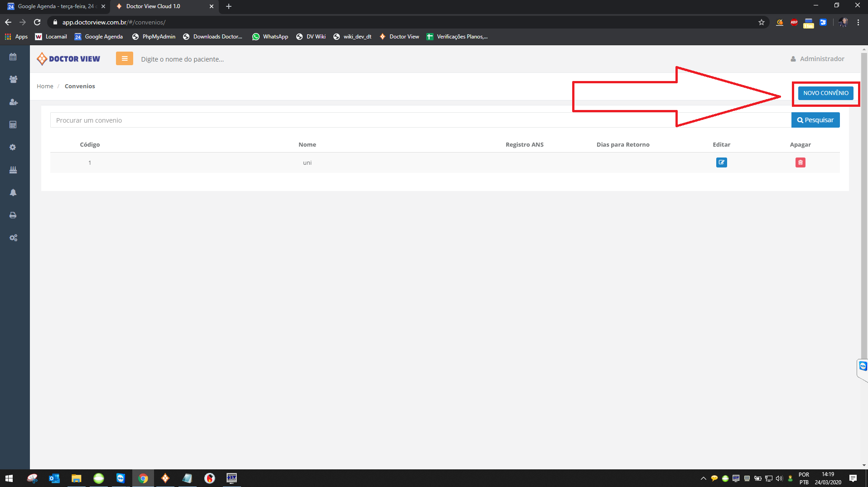
Task: Click the single gear icon in sidebar
Action: point(13,148)
